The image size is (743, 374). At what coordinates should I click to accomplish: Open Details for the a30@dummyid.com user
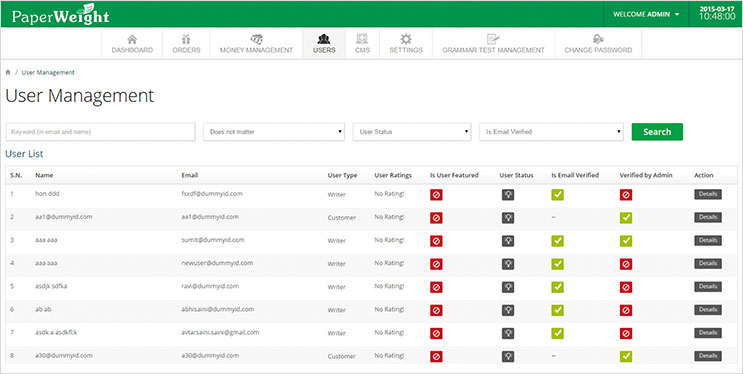708,356
